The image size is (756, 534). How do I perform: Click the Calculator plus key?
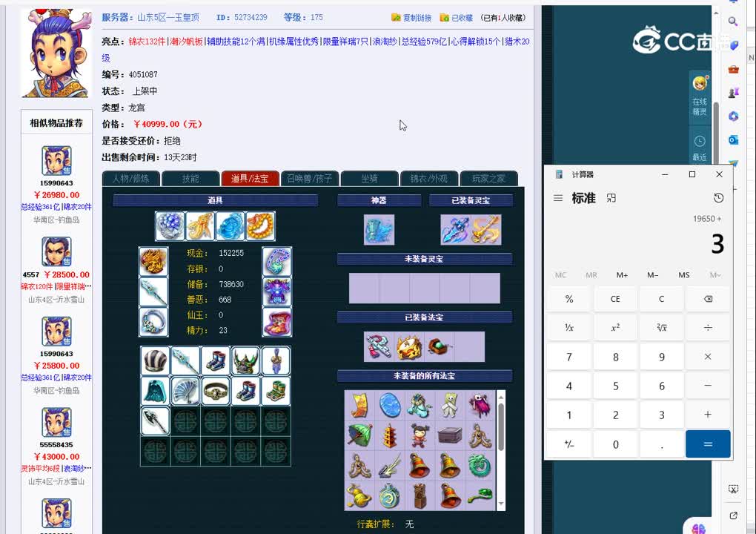(708, 415)
